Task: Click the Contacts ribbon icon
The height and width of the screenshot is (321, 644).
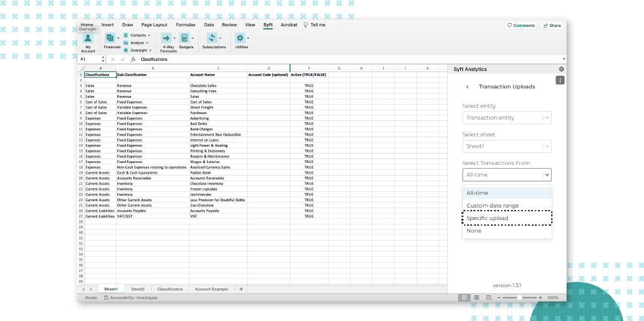Action: click(125, 35)
